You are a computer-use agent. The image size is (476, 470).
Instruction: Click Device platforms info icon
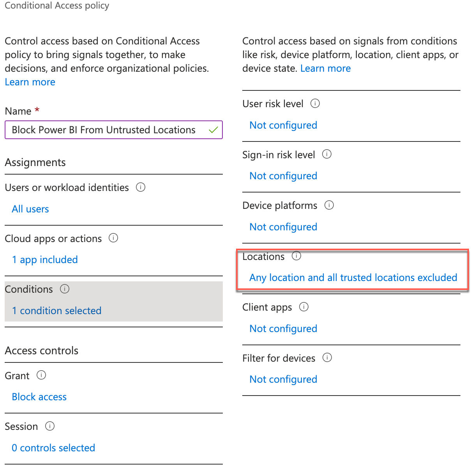(329, 205)
